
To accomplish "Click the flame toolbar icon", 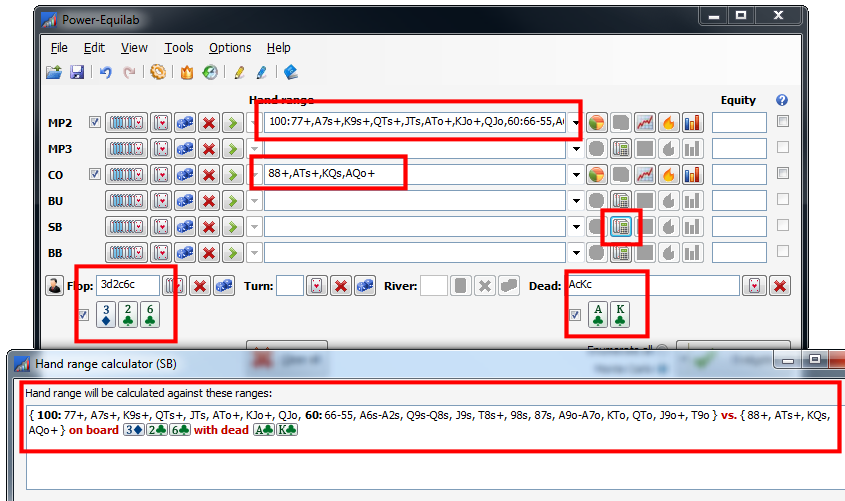I will click(186, 72).
